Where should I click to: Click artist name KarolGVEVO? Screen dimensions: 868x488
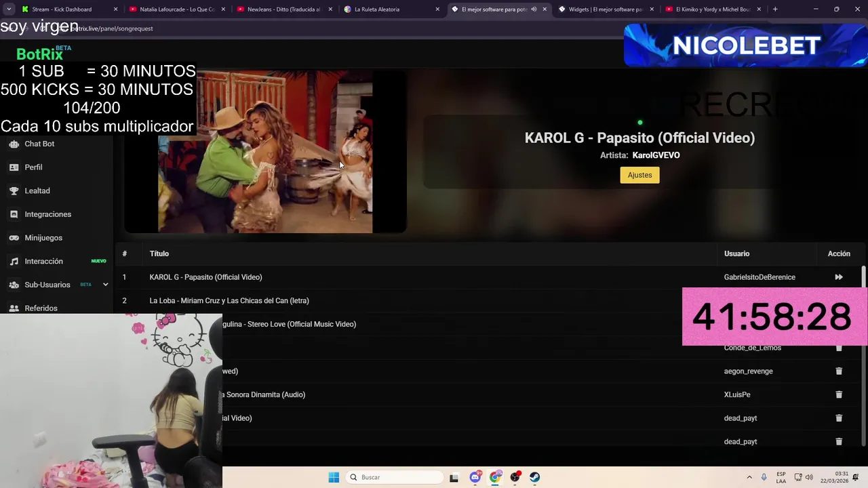pos(656,155)
